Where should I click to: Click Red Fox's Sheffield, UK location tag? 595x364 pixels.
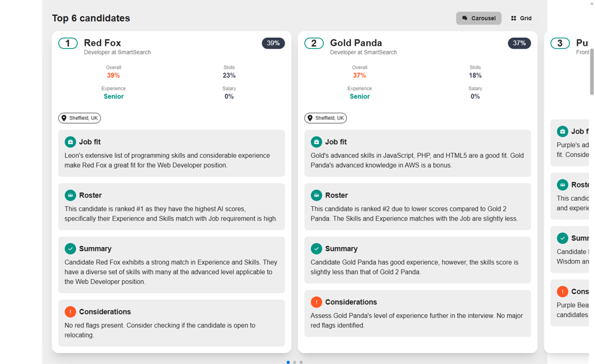(80, 118)
